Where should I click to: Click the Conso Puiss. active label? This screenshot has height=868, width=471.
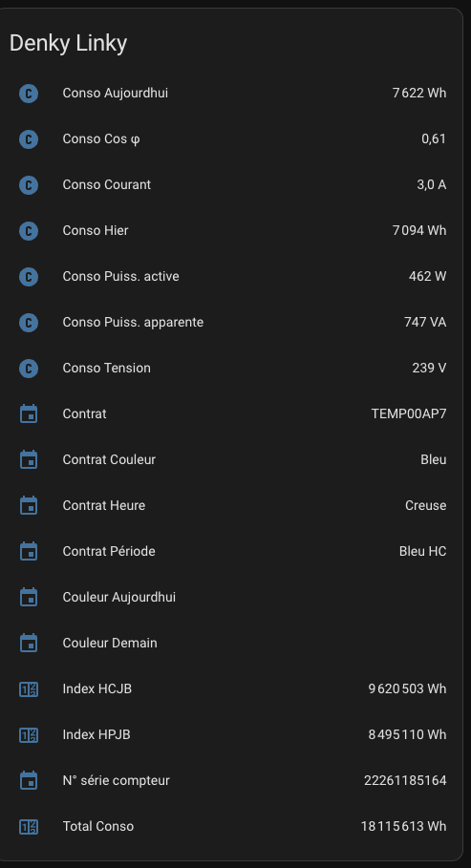click(x=120, y=276)
